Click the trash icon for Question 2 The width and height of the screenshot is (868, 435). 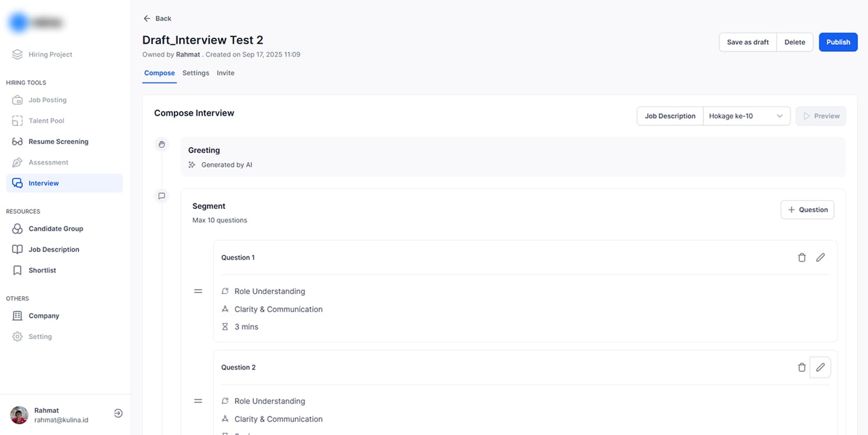[802, 368]
